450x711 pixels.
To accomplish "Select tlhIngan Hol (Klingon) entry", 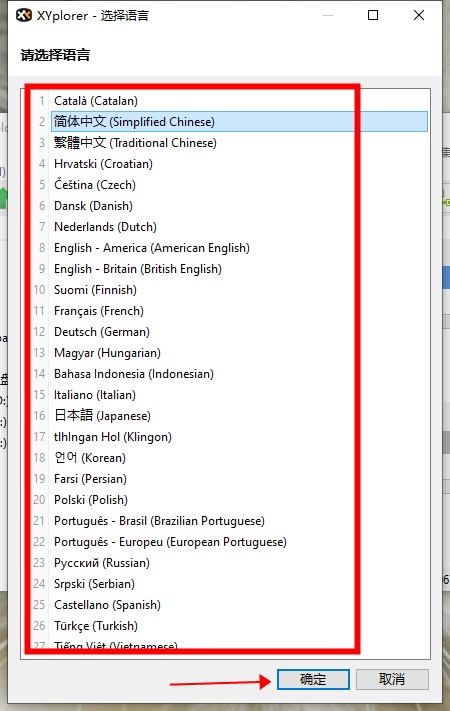I will 113,437.
